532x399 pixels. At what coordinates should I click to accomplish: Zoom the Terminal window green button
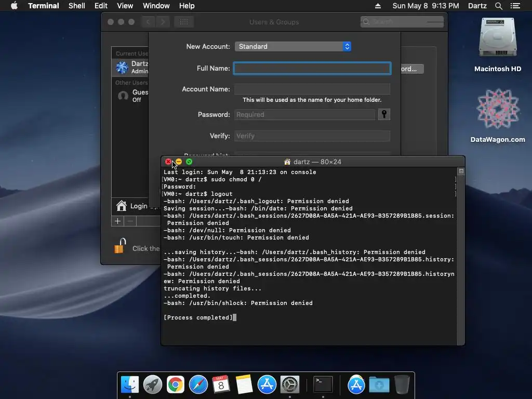pos(189,162)
